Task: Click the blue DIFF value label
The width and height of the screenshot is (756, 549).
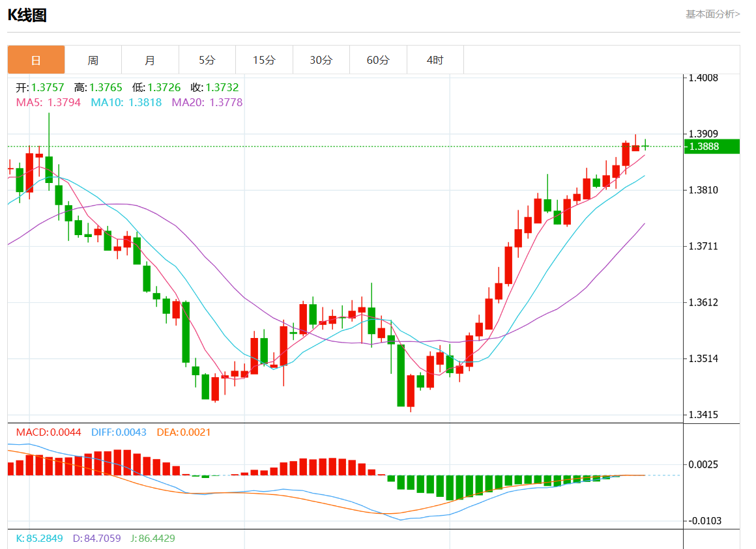Action: coord(119,432)
